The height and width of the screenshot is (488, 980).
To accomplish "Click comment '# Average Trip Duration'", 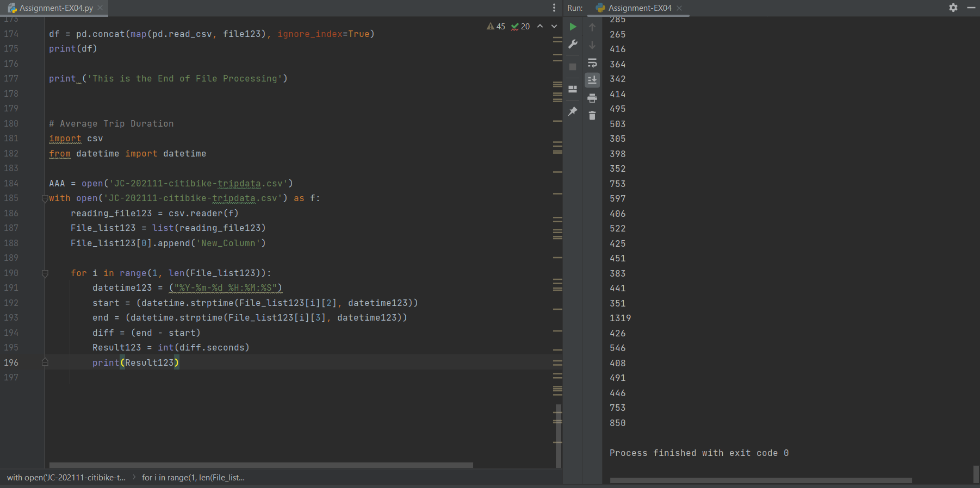I will (111, 124).
